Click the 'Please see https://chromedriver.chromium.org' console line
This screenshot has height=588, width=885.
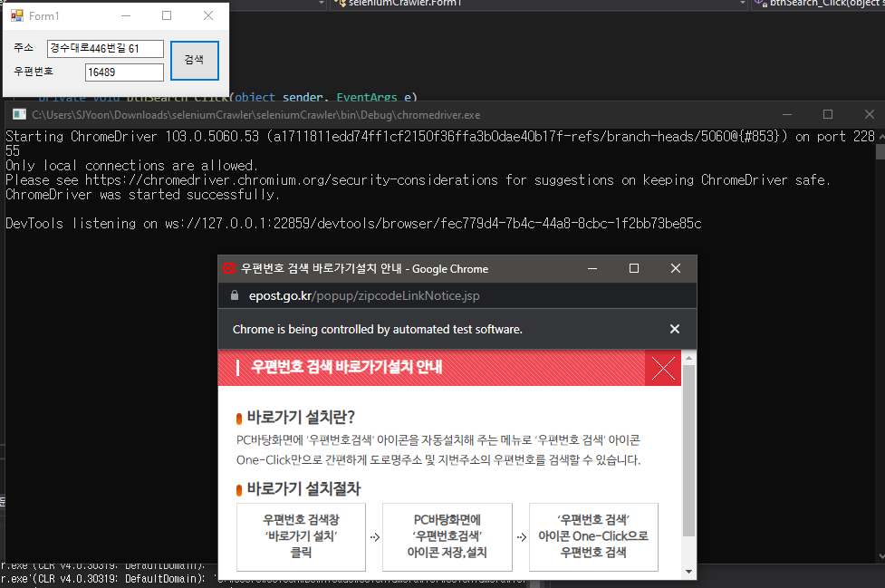pos(418,180)
